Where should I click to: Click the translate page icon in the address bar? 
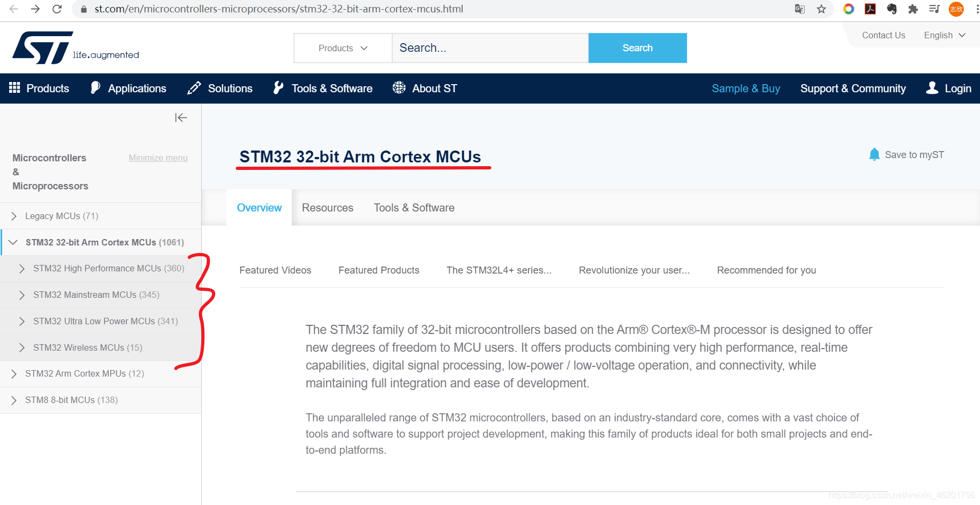(800, 9)
